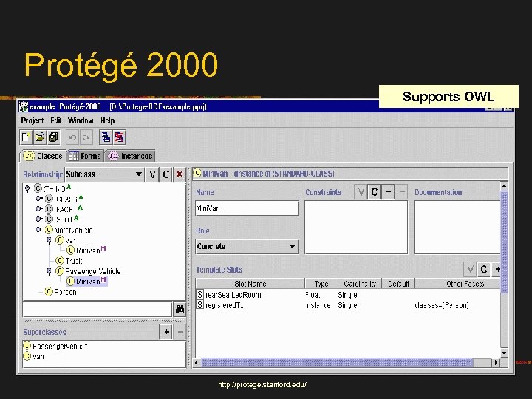Click the Constraints V view button
The height and width of the screenshot is (399, 532).
361,192
